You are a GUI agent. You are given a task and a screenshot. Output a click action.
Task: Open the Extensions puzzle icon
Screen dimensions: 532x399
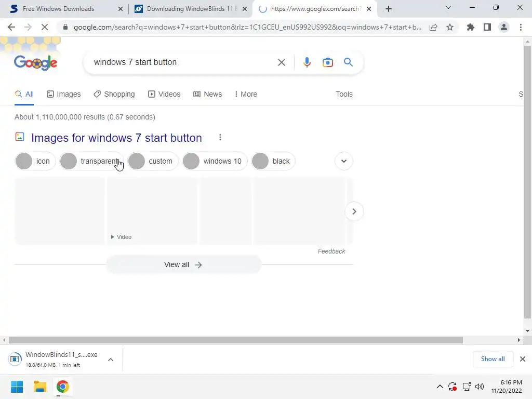471,27
